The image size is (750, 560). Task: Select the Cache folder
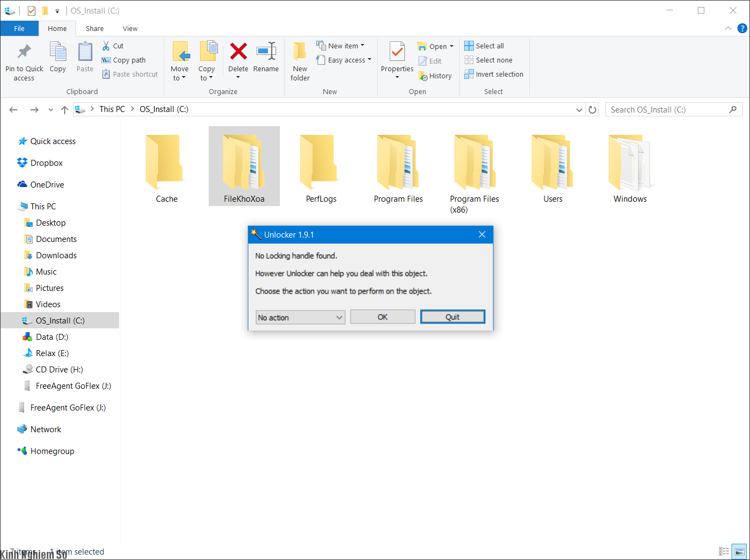pyautogui.click(x=167, y=167)
